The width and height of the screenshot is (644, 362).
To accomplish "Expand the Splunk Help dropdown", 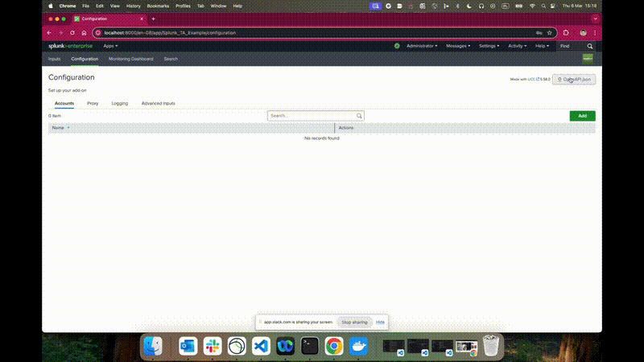I will (x=542, y=46).
